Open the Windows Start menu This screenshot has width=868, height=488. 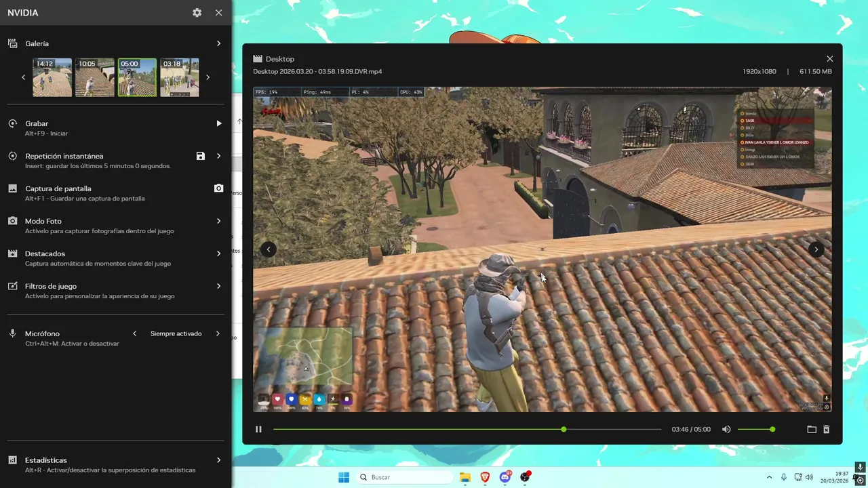pos(344,477)
